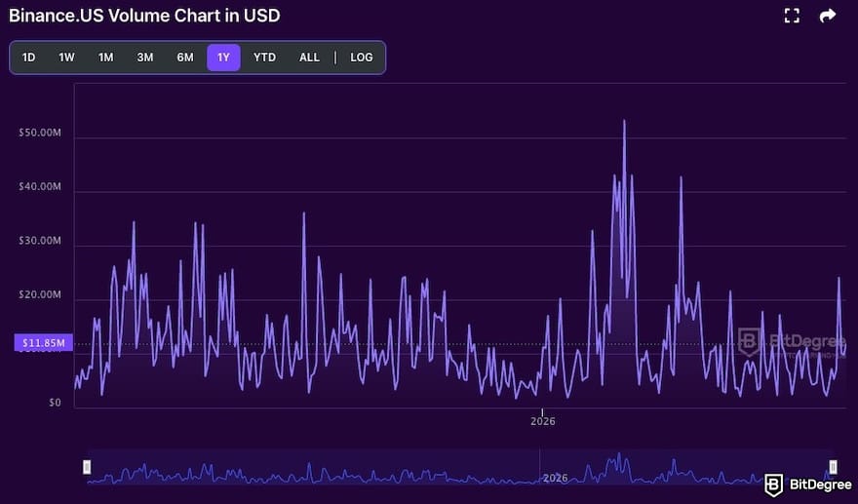Click the Binance.US Volume Chart title
858x504 pixels.
coord(144,16)
